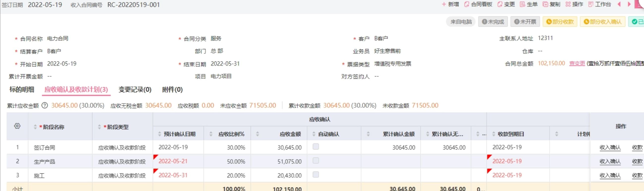
Task: Click the 新增 plus icon in toolbar
Action: (444, 4)
